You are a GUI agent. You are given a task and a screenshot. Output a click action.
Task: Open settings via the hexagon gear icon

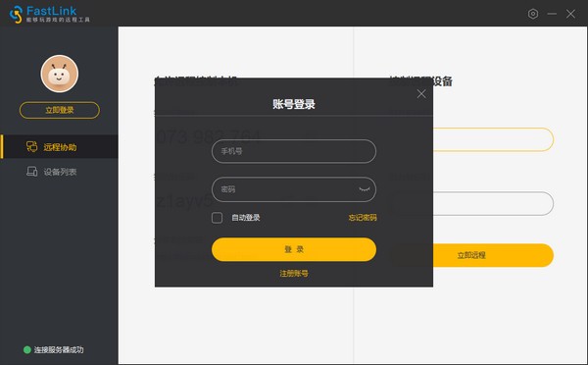click(x=533, y=14)
